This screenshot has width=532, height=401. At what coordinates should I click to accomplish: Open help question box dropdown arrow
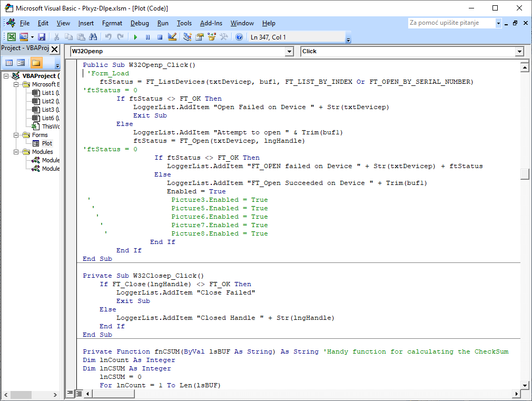coord(498,23)
